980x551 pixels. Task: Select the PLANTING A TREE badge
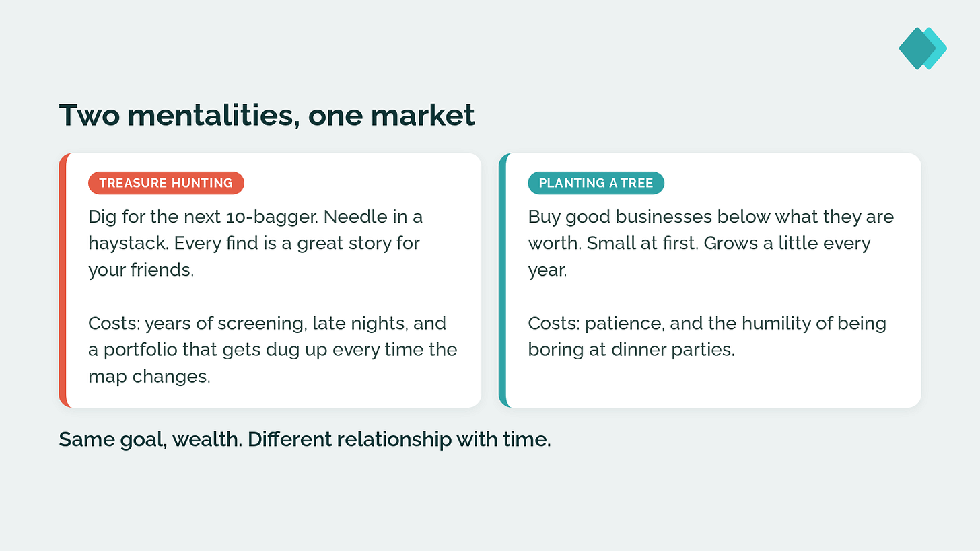(596, 183)
